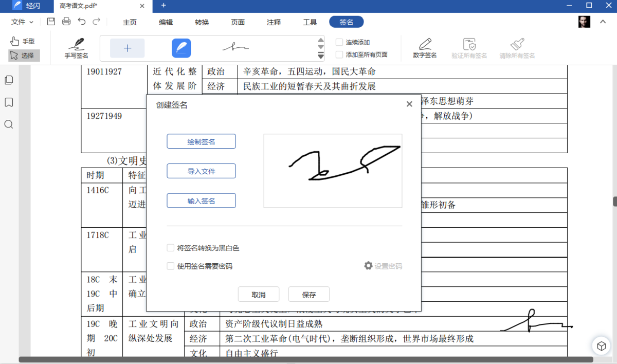Screen dimensions: 617x364
Task: Click the 数字签名 digital signature icon
Action: pos(425,48)
